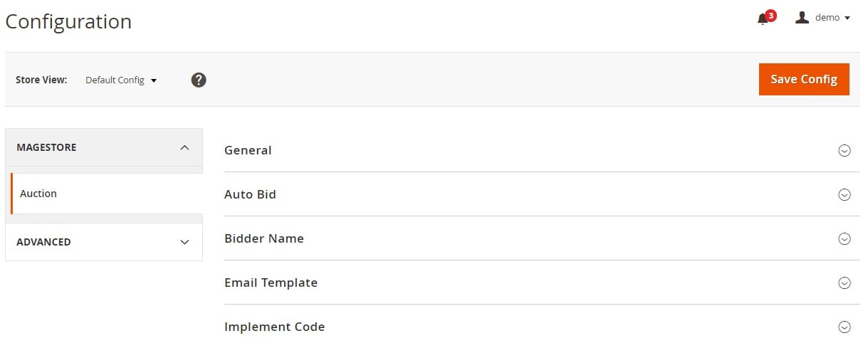Open the notifications bell icon
The image size is (868, 348).
click(763, 19)
